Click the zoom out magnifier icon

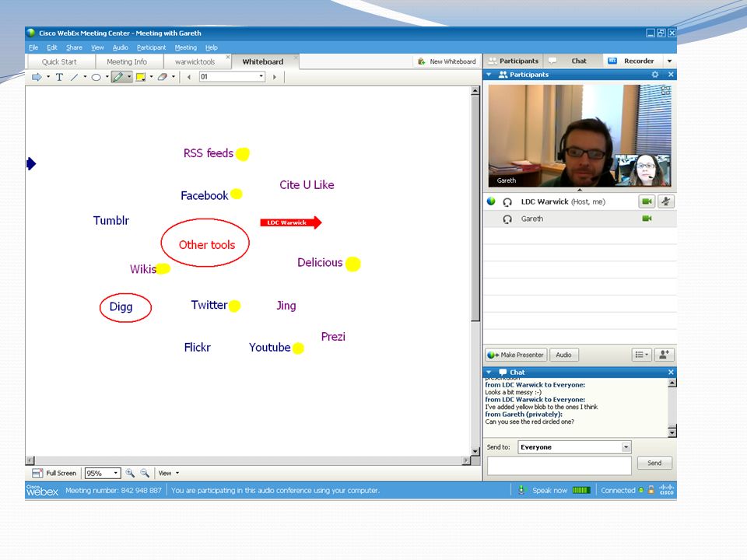145,473
